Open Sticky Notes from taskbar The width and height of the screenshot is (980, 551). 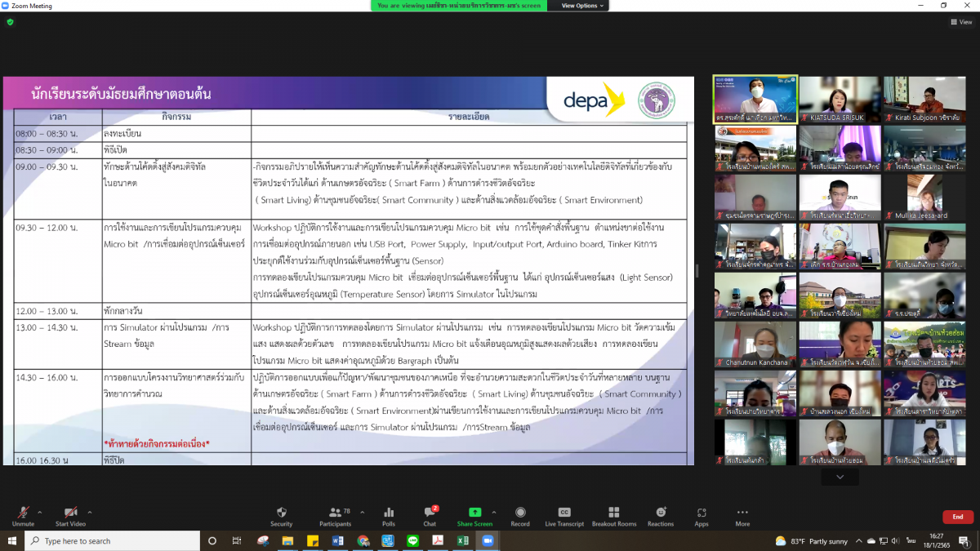tap(312, 540)
